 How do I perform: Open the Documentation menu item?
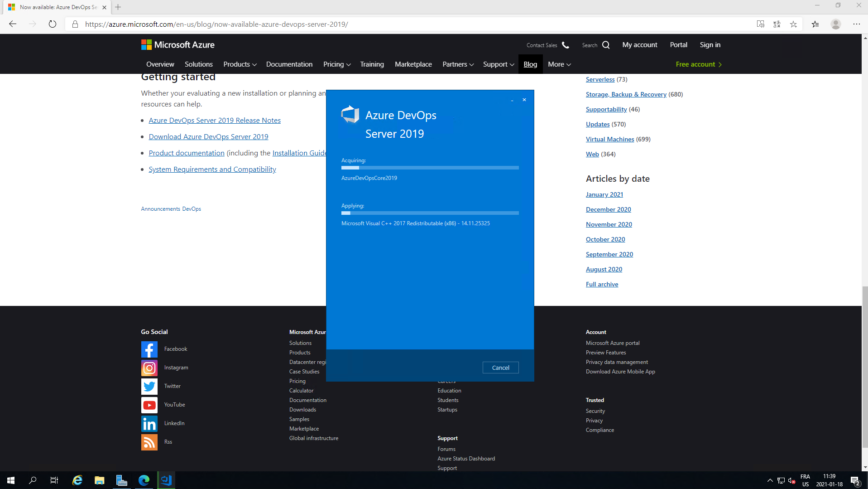pos(289,64)
